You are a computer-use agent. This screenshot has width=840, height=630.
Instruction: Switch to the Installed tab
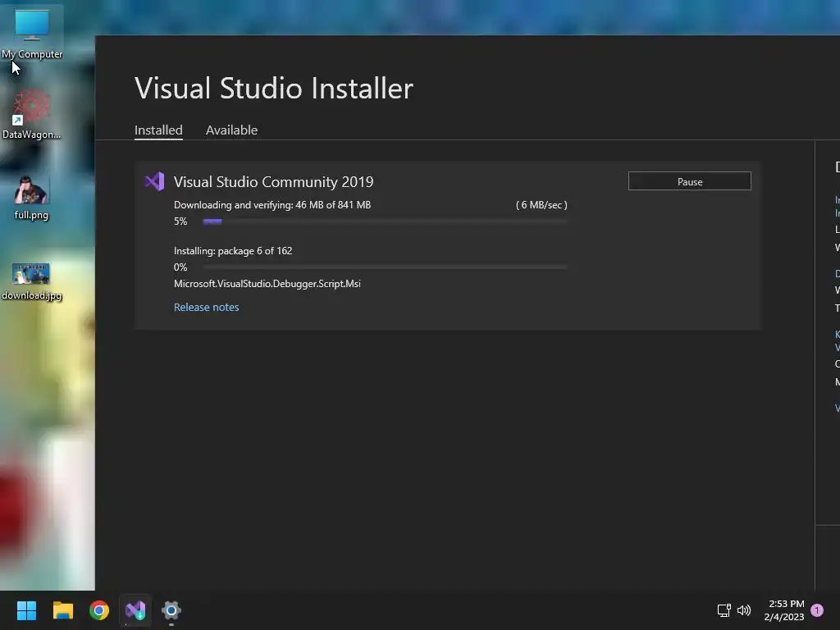click(x=158, y=130)
